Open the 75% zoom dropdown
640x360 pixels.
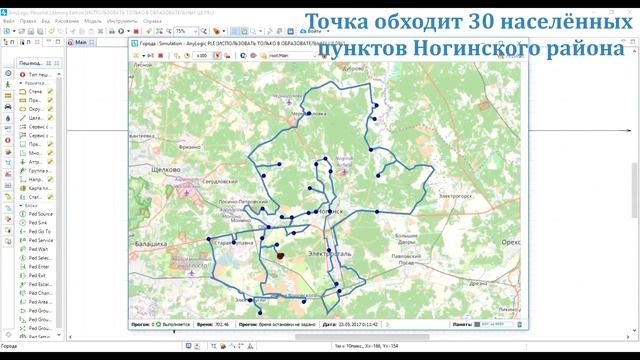195,31
